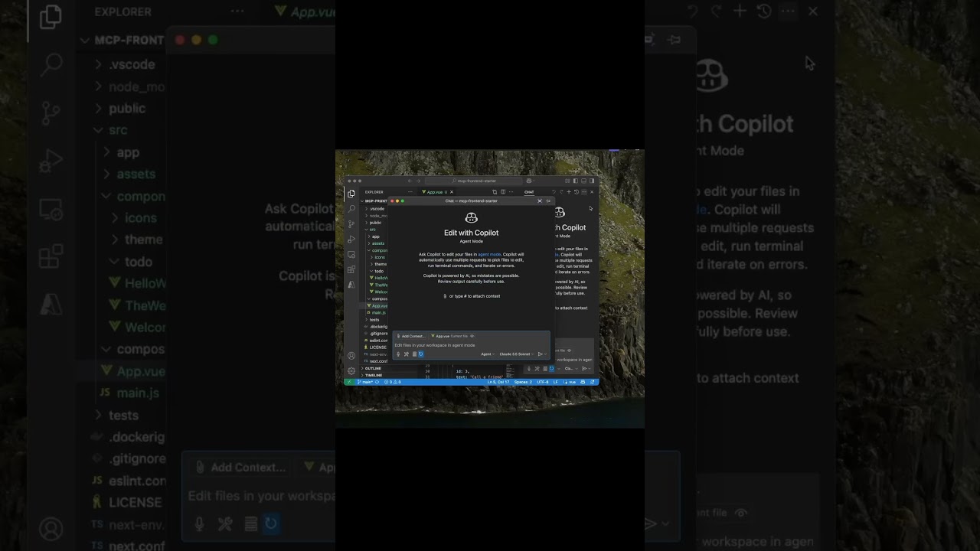Viewport: 980px width, 551px height.
Task: Open Explorer panel More Actions ellipsis
Action: (410, 192)
